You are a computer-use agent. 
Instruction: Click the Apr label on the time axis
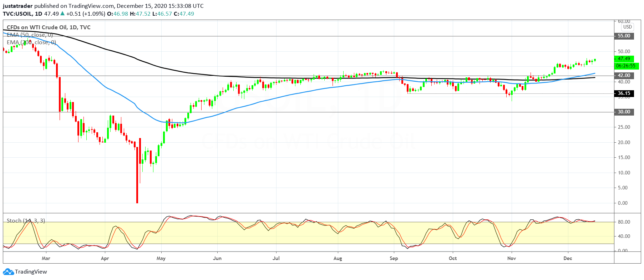point(105,259)
